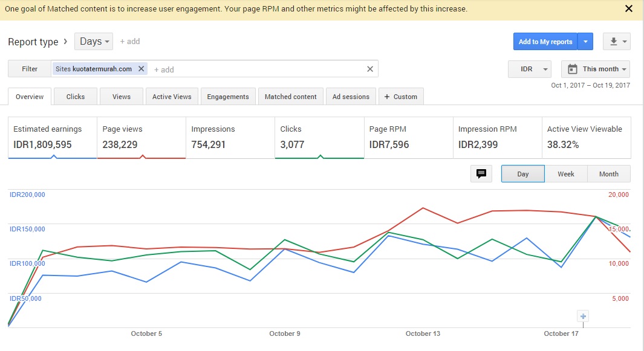Click the IDR200,000 axis label
644x351 pixels.
[x=27, y=195]
